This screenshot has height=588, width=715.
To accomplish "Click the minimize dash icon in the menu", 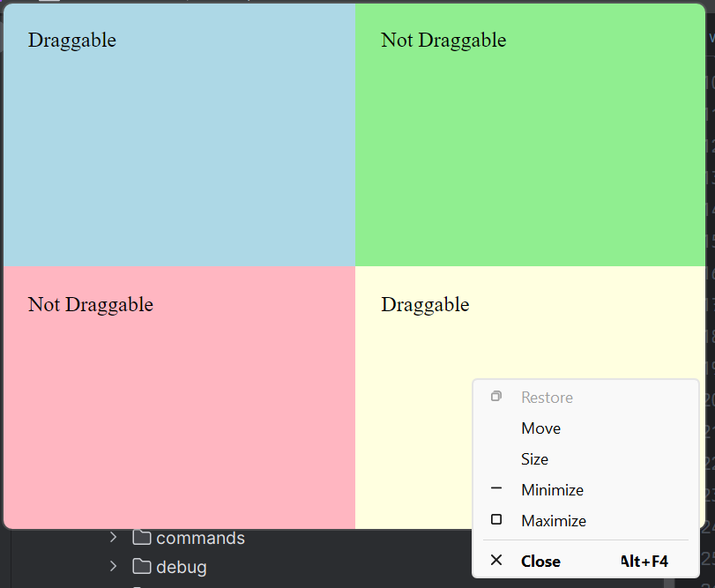I will [495, 489].
